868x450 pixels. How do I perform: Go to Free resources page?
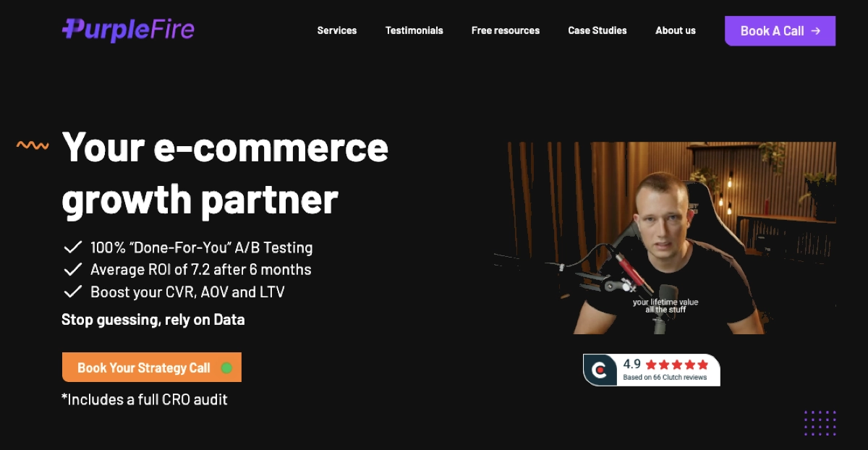coord(506,30)
